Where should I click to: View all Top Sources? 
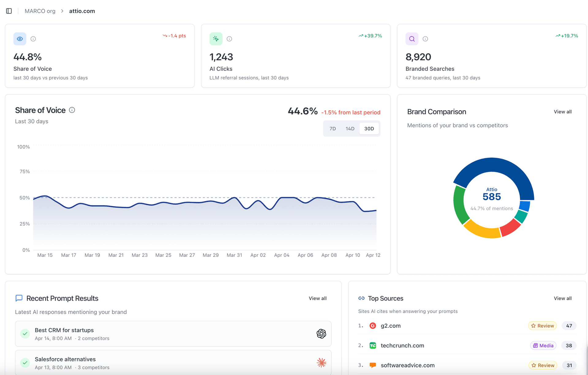coord(563,298)
